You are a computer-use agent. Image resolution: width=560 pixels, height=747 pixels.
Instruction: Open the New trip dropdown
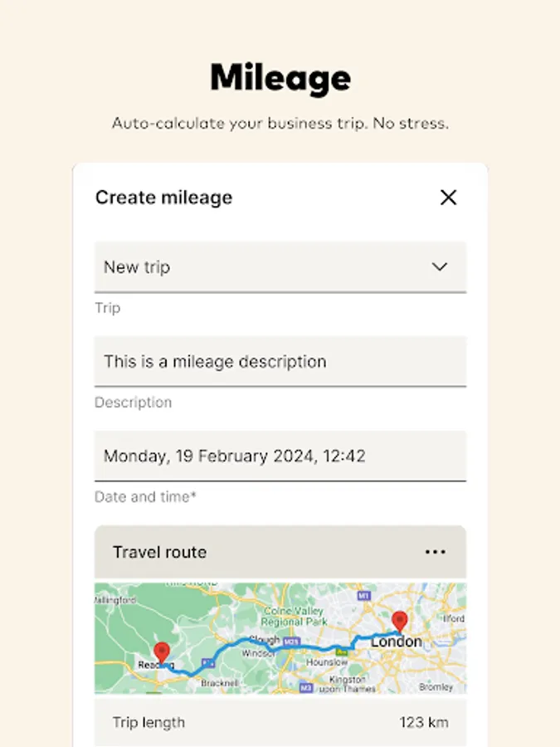point(280,267)
